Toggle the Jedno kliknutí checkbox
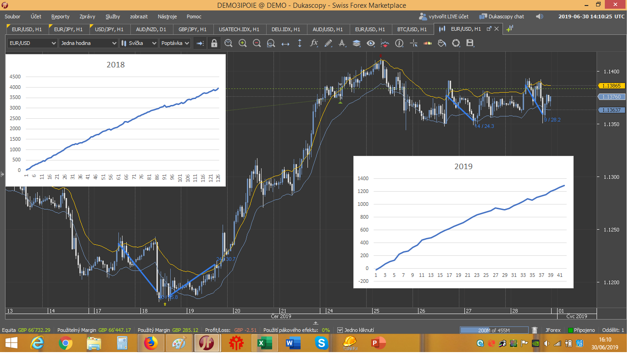Image resolution: width=642 pixels, height=364 pixels. 340,330
